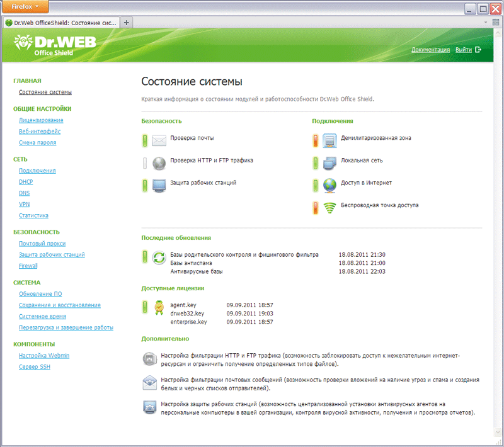
Task: Open the Обновление ПО page
Action: coord(40,294)
